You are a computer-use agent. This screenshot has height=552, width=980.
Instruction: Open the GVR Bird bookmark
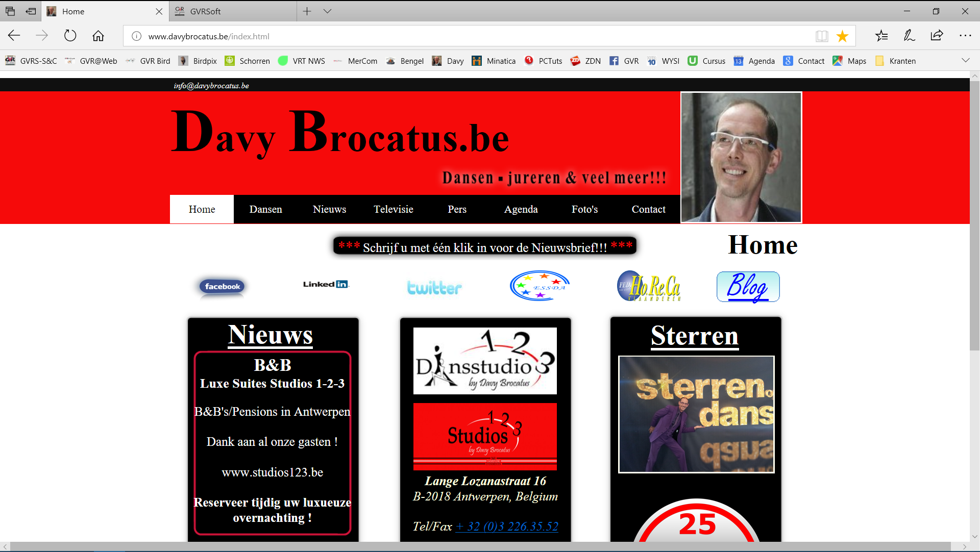point(148,61)
